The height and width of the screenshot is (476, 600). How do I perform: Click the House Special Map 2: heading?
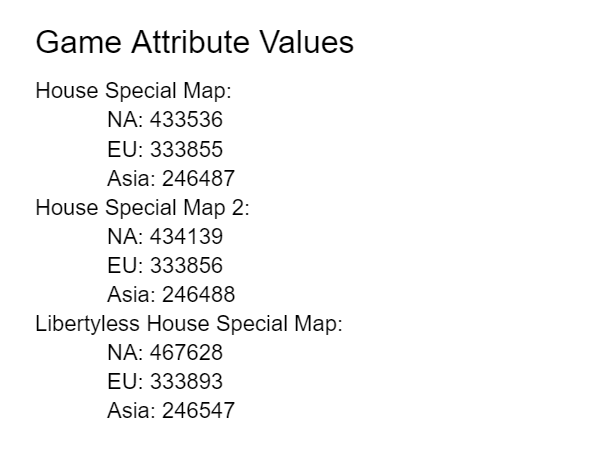(142, 208)
